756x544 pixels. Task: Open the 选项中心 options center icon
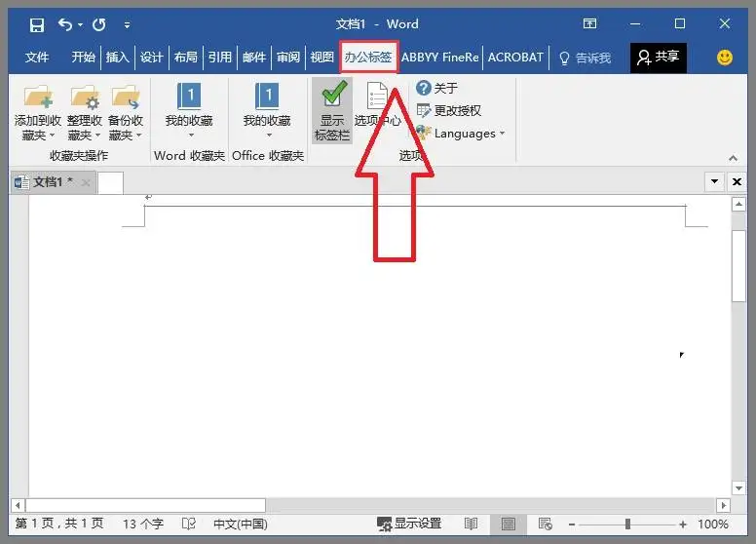pos(377,105)
